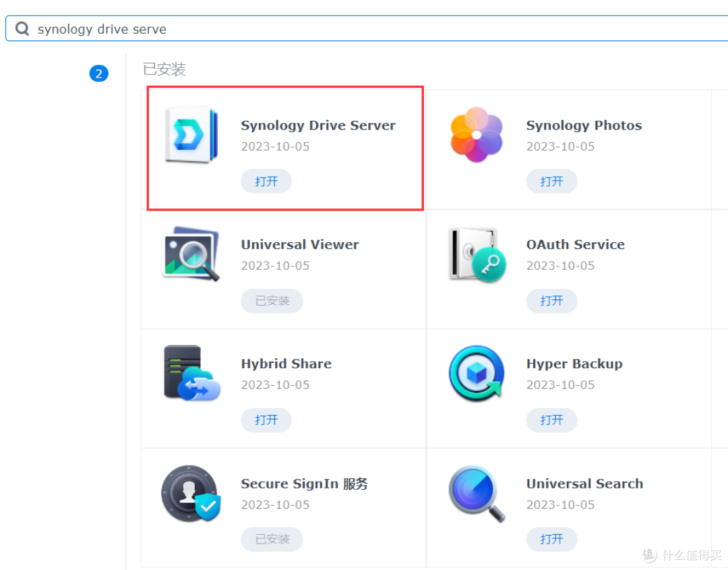Screen dimensions: 728x570
Task: Click the Universal Viewer package icon
Action: point(191,254)
